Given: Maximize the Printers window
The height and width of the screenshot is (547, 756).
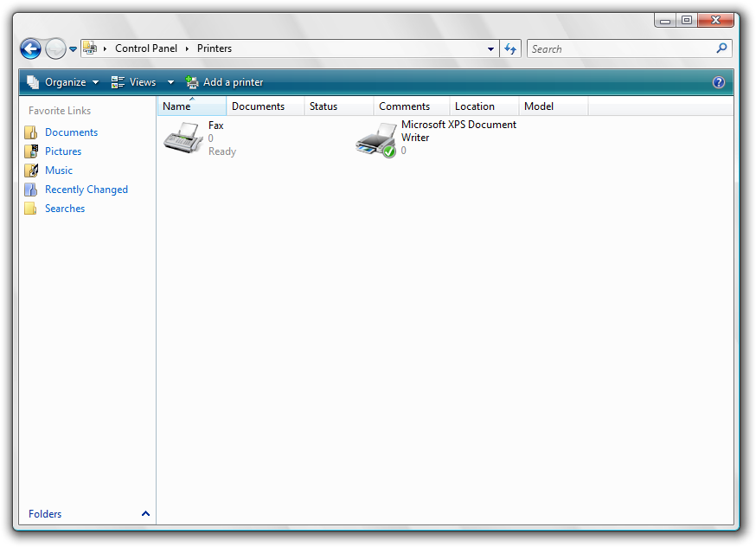Looking at the screenshot, I should [687, 20].
